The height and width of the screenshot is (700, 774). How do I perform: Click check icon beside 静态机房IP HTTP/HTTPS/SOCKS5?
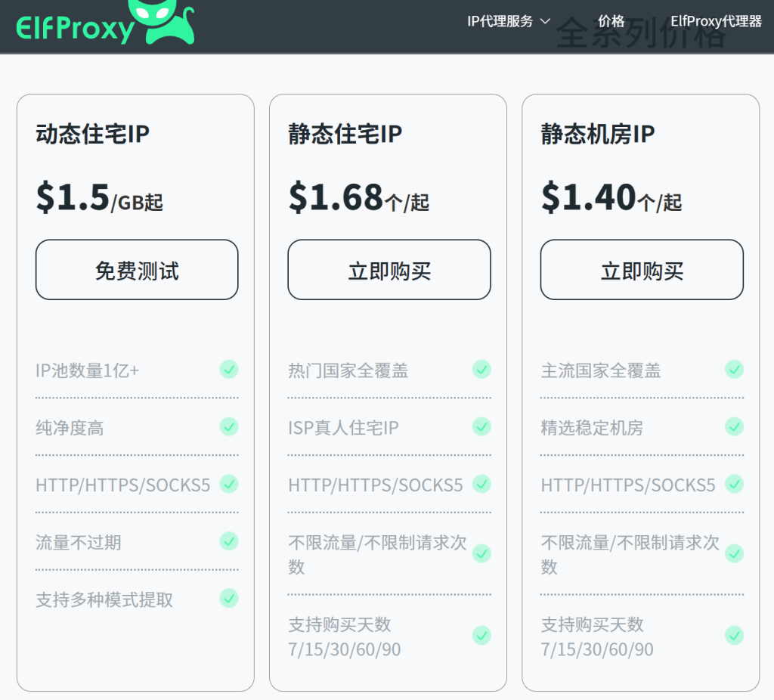[x=735, y=484]
